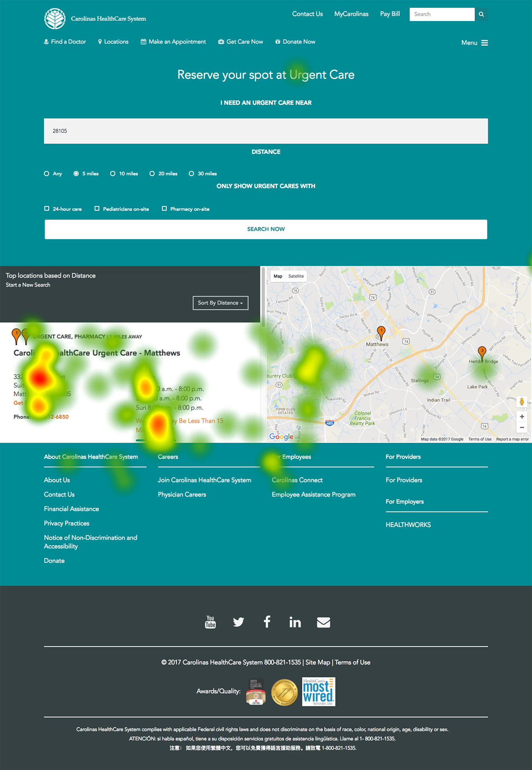Click the gold seal award badge

284,692
